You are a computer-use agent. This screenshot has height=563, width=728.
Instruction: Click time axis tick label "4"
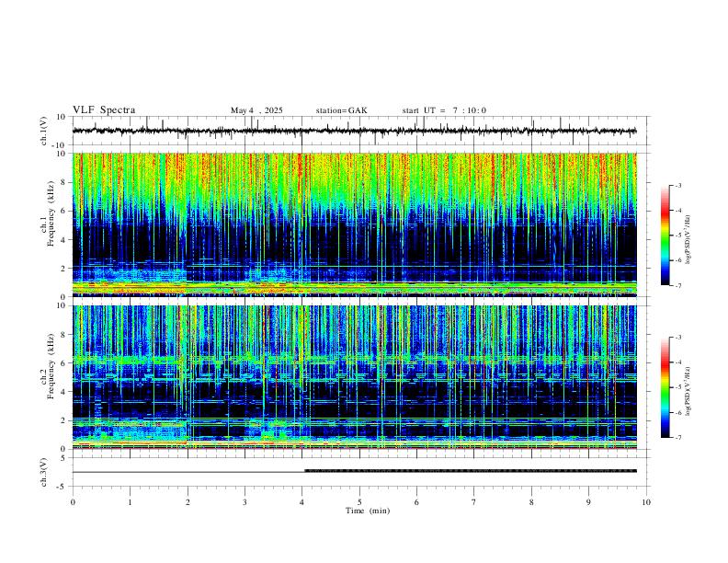point(302,502)
